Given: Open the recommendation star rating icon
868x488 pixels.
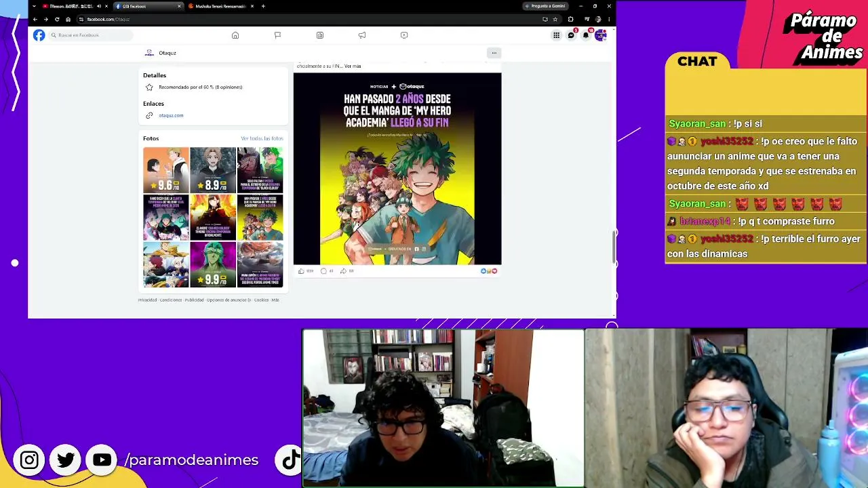Looking at the screenshot, I should (149, 87).
